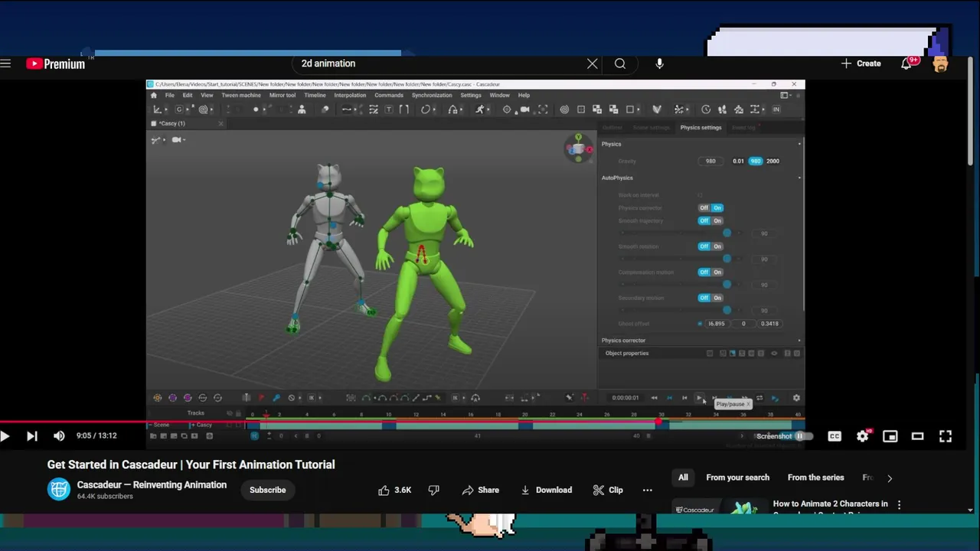Click the lasso selection icon in toolbar
The image size is (980, 551).
(x=425, y=109)
